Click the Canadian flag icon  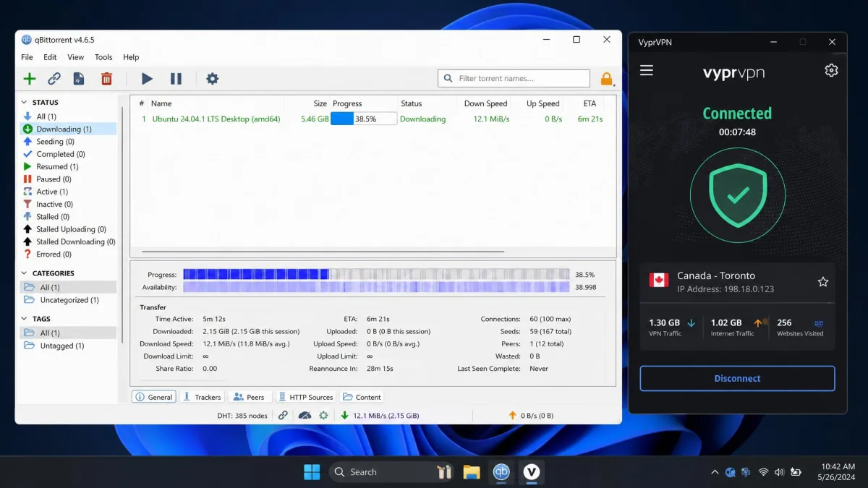click(659, 281)
